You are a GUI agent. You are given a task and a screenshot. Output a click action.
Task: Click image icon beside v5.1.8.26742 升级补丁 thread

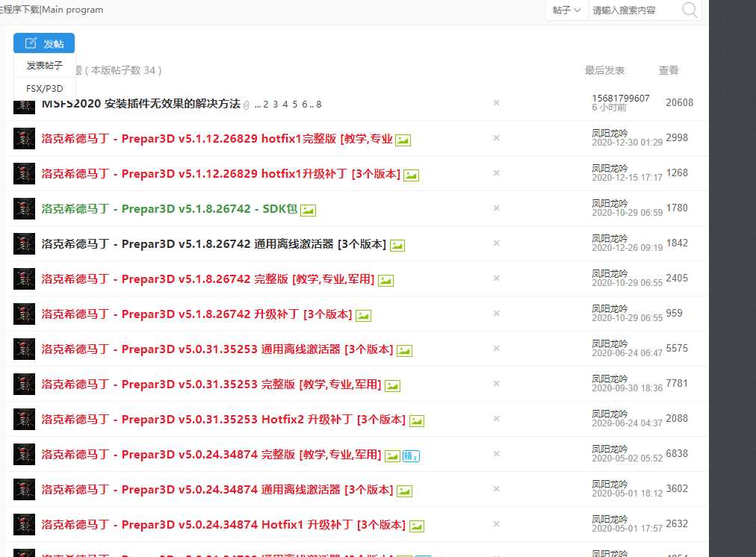click(x=363, y=316)
